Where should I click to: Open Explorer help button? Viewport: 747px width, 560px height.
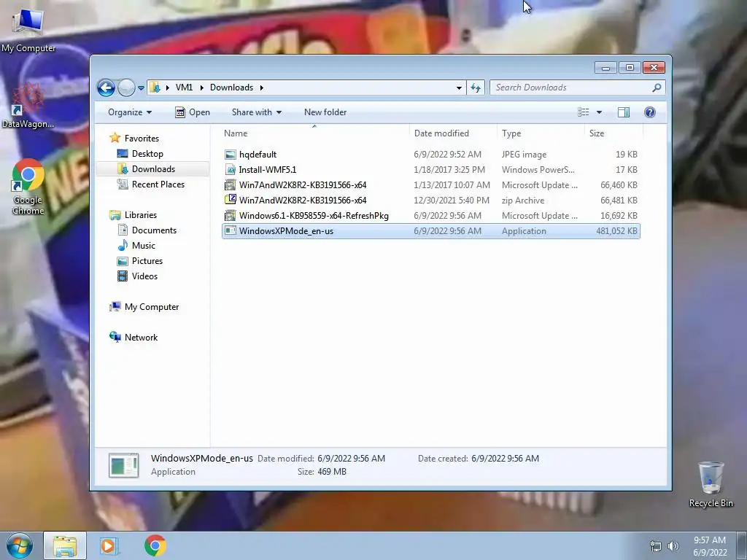point(650,112)
